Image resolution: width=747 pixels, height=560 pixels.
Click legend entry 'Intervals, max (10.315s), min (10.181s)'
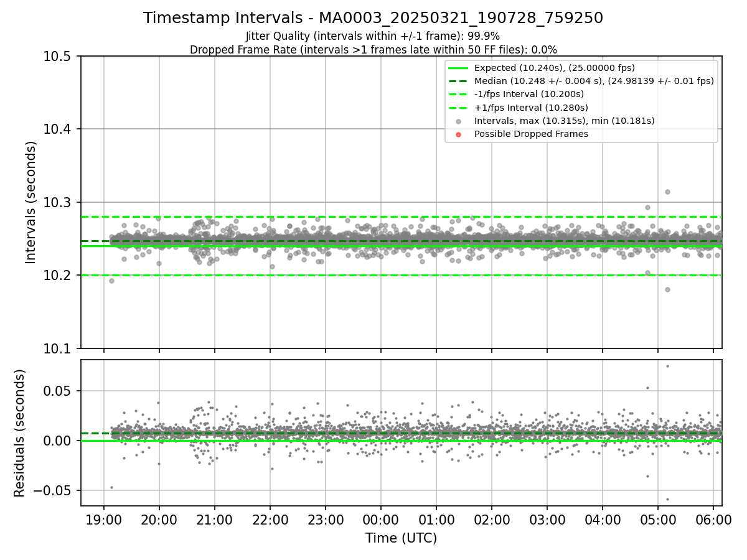coord(565,121)
